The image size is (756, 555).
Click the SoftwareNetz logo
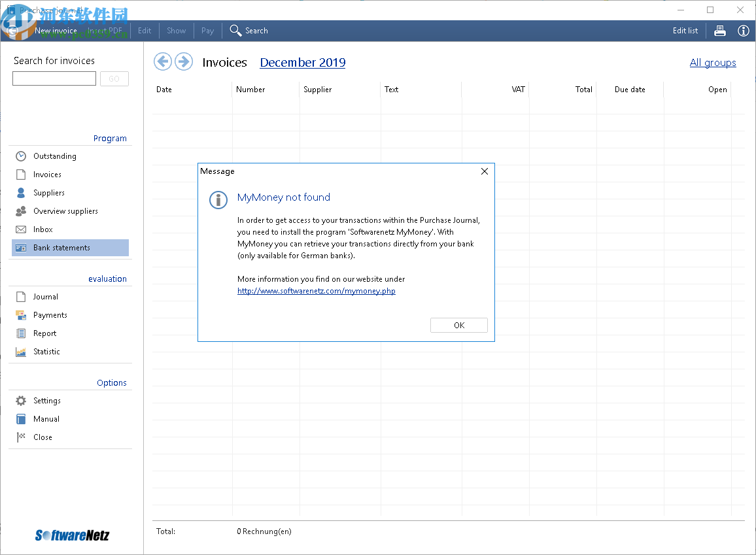[x=73, y=535]
